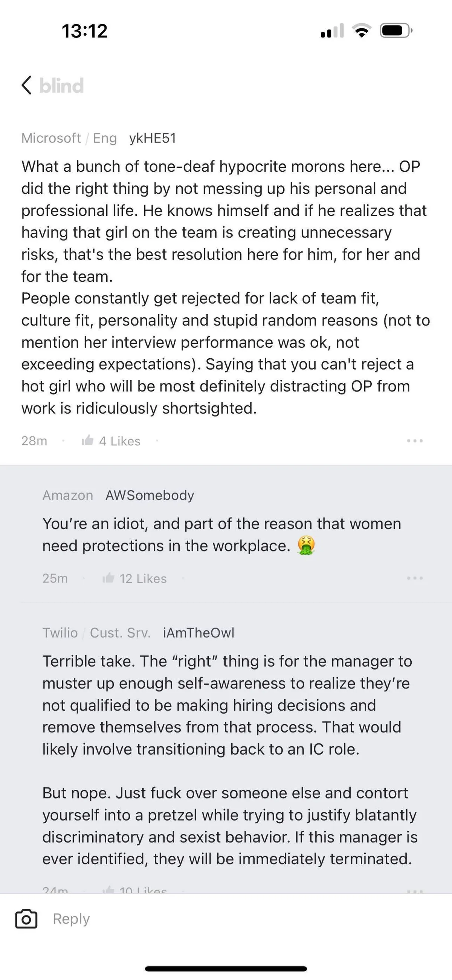This screenshot has width=452, height=980.
Task: Tap the Amazon company label
Action: coord(68,495)
